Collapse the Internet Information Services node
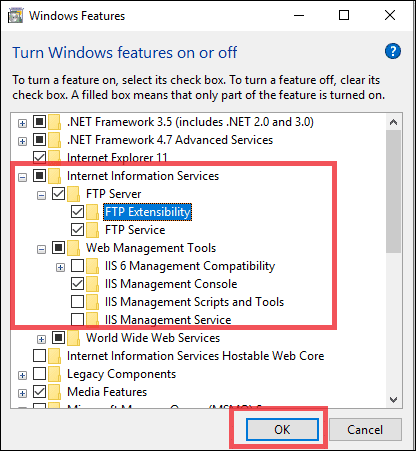Image resolution: width=416 pixels, height=451 pixels. click(22, 178)
